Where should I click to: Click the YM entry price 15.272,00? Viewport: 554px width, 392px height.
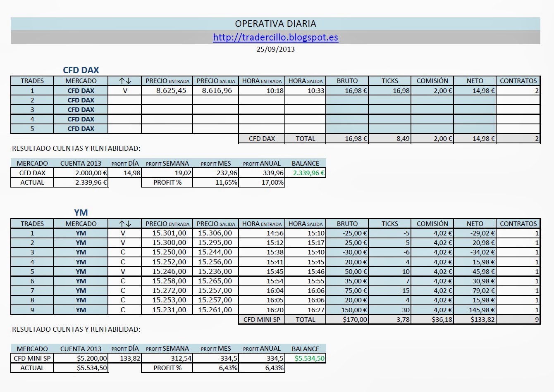tap(169, 290)
